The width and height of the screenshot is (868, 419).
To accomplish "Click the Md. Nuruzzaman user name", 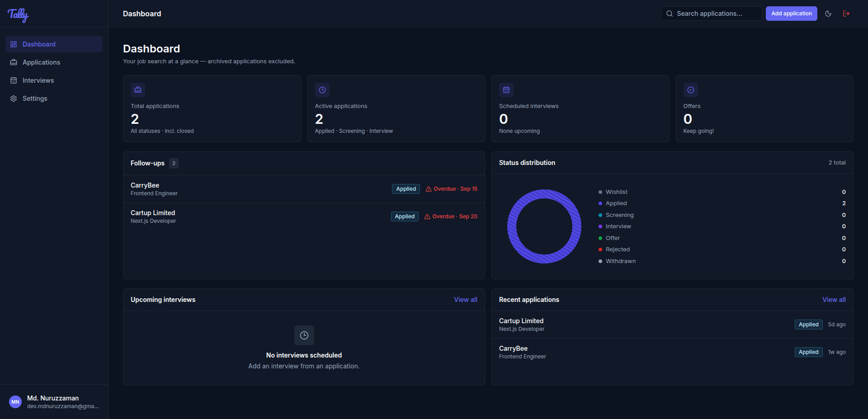I will (x=53, y=398).
